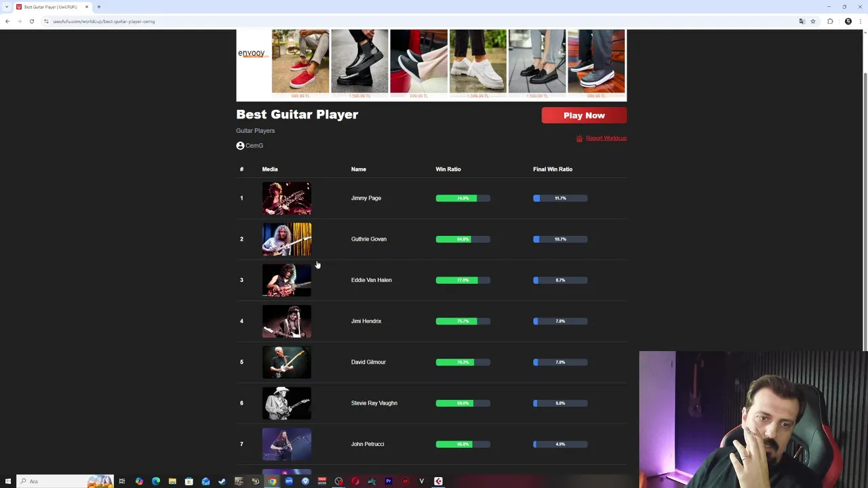This screenshot has height=488, width=868.
Task: Open the Copilot icon on the taskbar
Action: tap(139, 481)
